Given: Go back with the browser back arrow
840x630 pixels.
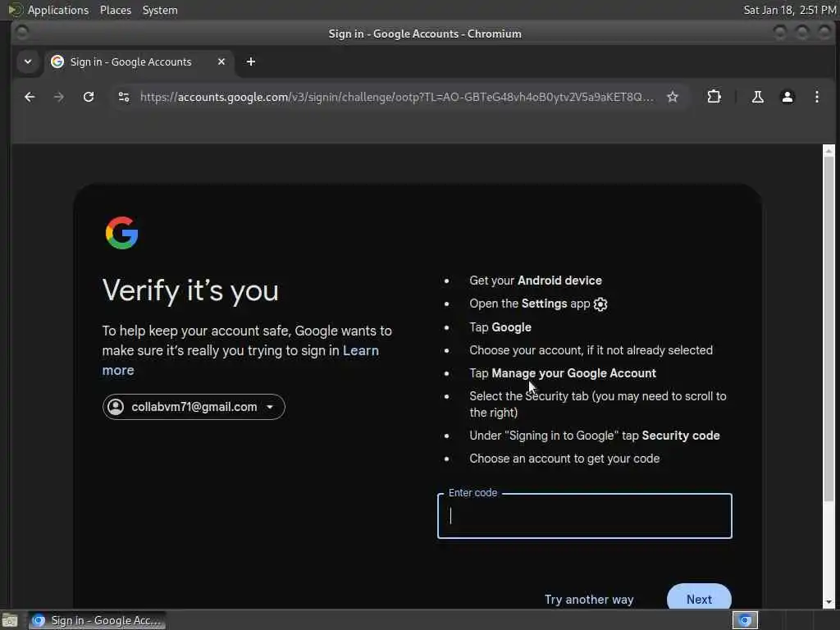Looking at the screenshot, I should 30,97.
